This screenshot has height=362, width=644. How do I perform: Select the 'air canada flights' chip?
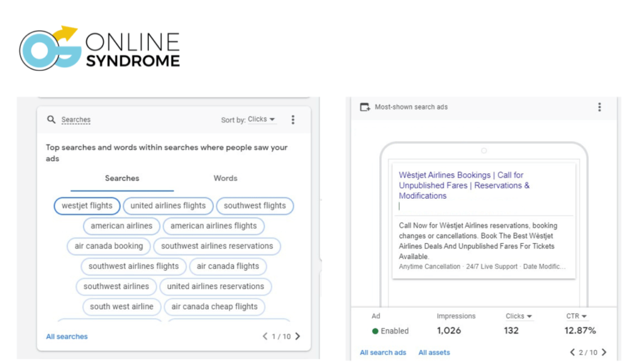228,266
